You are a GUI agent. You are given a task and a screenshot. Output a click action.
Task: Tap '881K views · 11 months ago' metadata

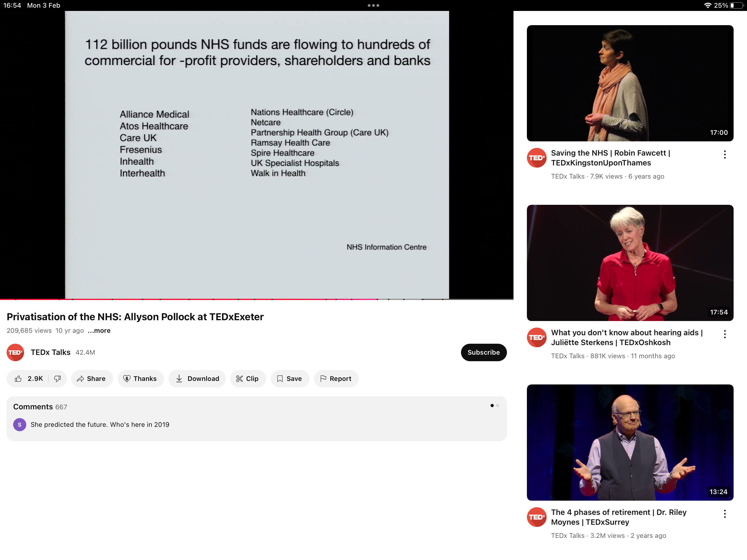[632, 356]
